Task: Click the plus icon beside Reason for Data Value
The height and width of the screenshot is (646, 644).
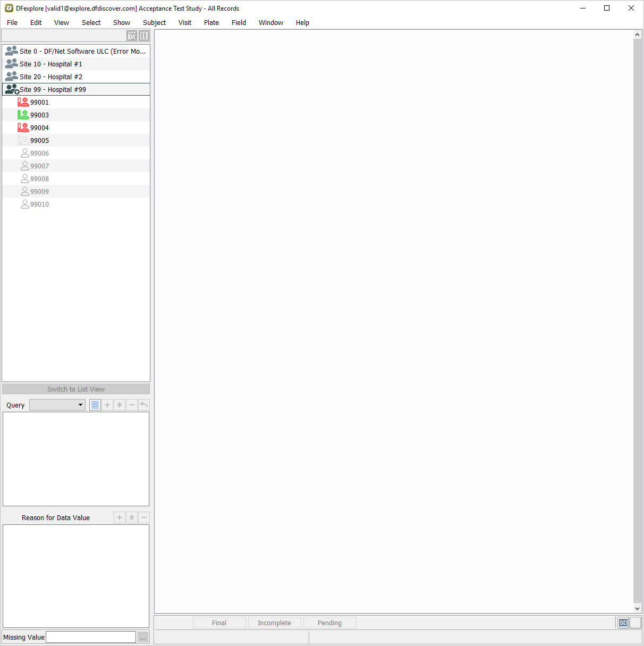Action: [120, 517]
